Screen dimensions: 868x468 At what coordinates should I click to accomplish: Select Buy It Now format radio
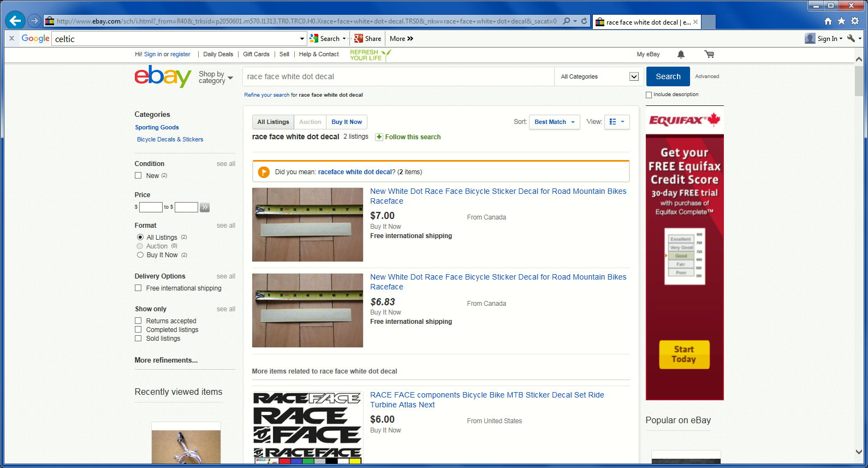click(x=140, y=254)
